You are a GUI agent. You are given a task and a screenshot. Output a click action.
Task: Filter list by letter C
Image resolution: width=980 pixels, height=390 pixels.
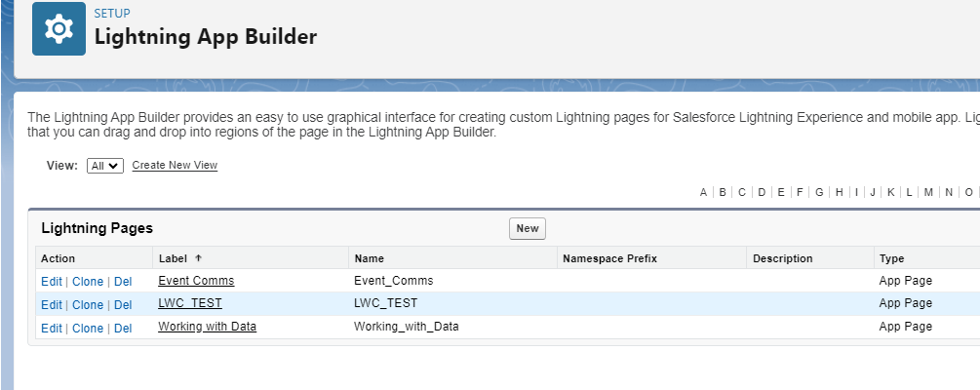pos(742,192)
